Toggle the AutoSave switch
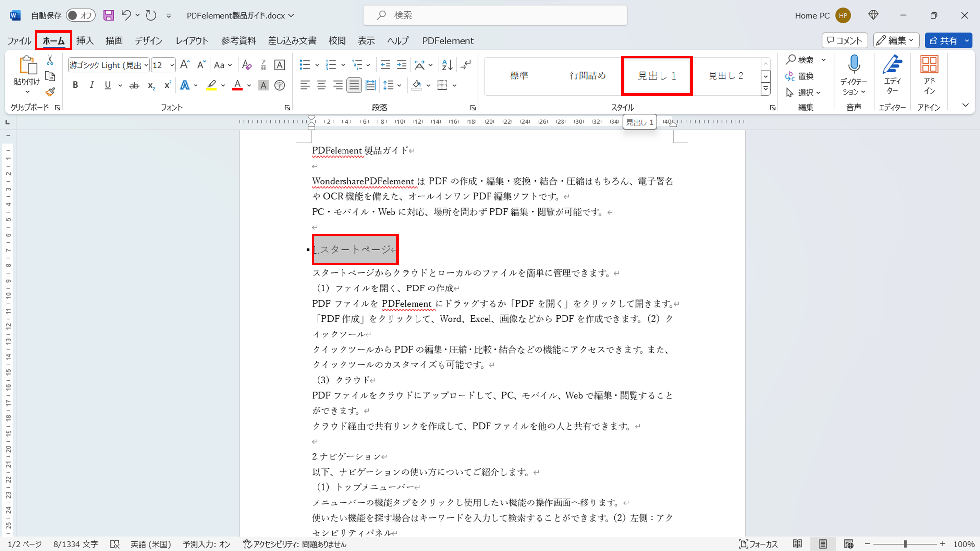 [x=80, y=15]
